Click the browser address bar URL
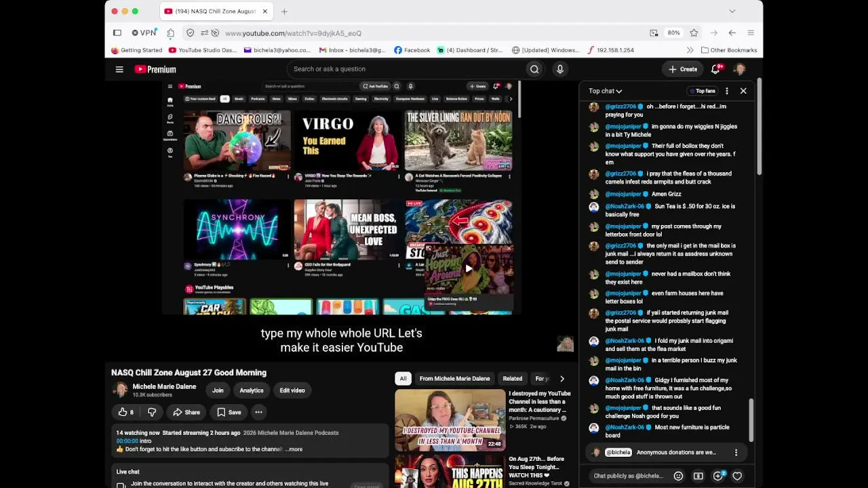868x488 pixels. [x=293, y=33]
